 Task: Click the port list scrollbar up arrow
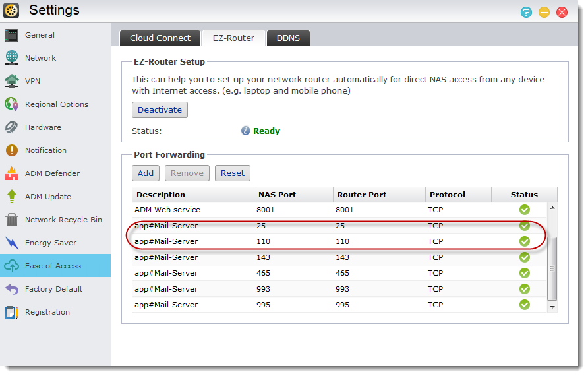(x=552, y=208)
